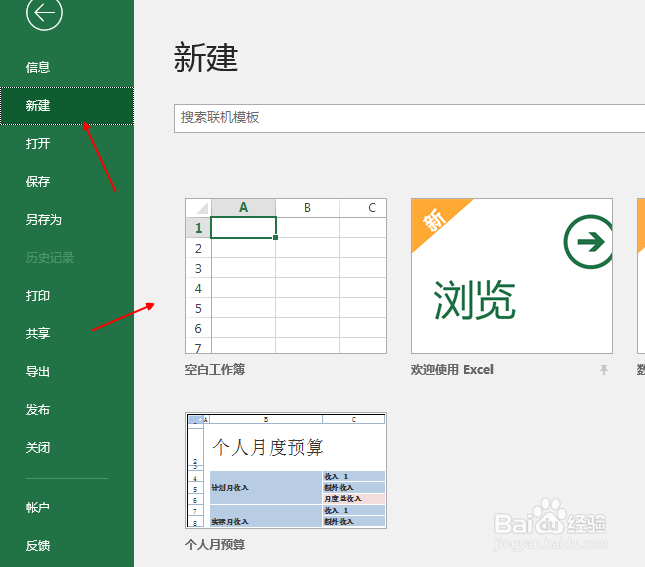
Task: Focus the 搜索联机模板 search box
Action: coord(409,118)
